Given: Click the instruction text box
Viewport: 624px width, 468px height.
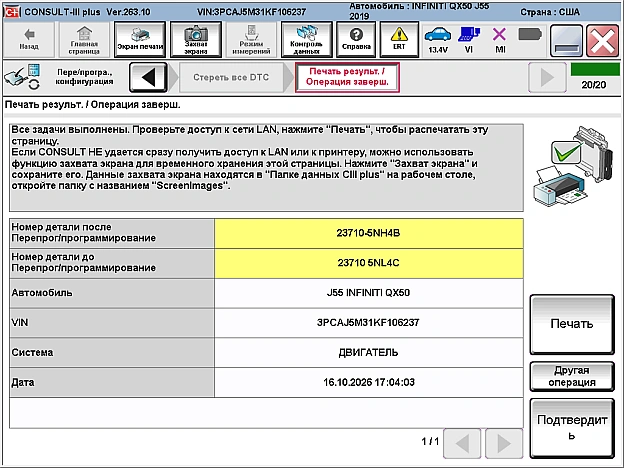Looking at the screenshot, I should pos(266,168).
